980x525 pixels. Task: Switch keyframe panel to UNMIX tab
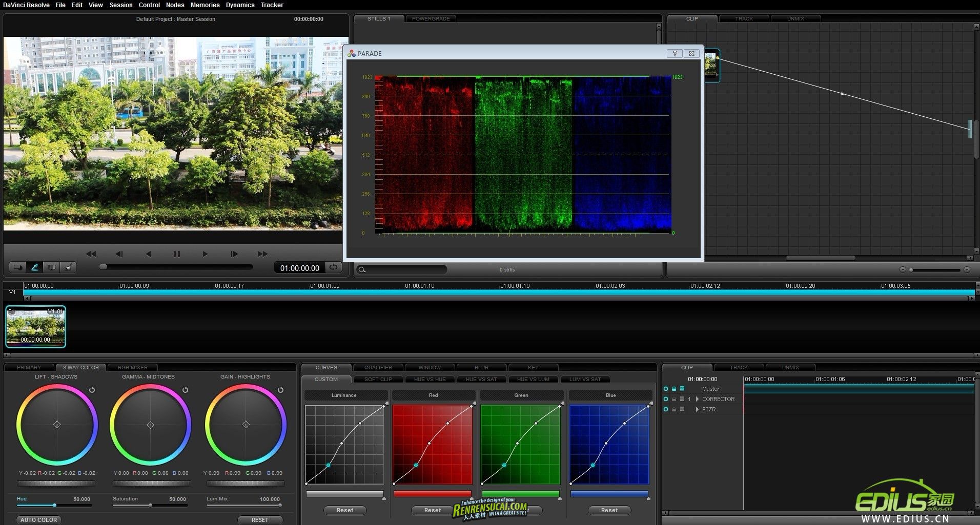[790, 367]
